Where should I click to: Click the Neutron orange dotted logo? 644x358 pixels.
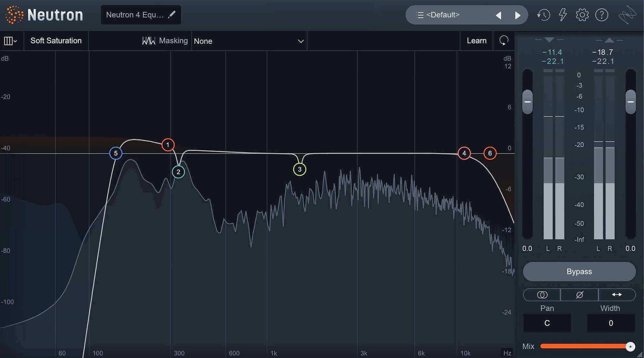pyautogui.click(x=14, y=15)
